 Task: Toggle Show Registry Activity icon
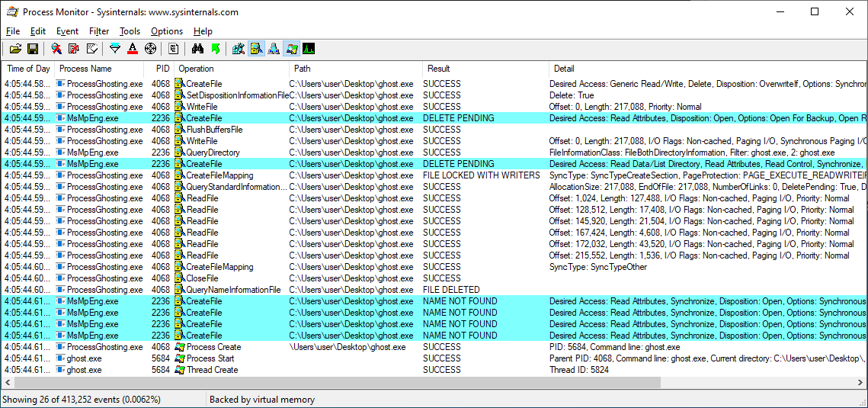[x=239, y=49]
